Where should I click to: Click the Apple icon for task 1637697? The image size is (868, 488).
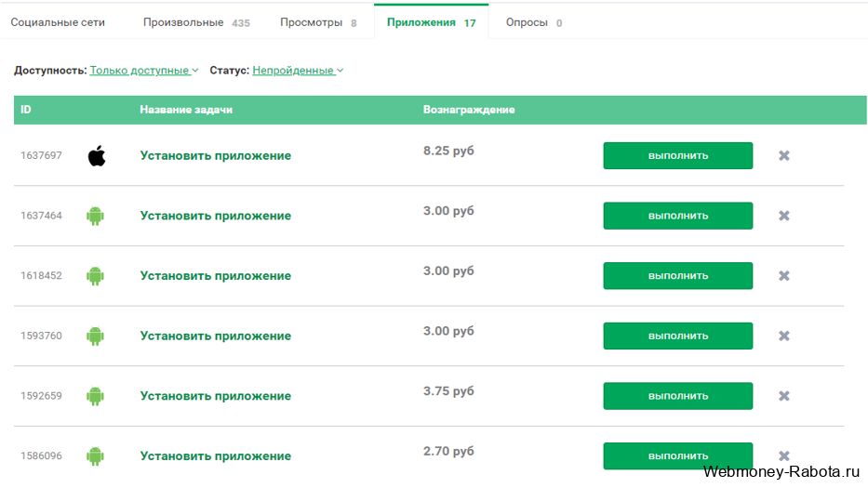pos(97,155)
